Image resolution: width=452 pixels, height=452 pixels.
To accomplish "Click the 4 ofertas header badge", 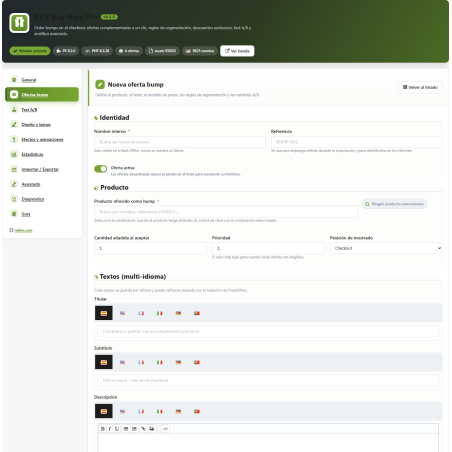I will [129, 51].
